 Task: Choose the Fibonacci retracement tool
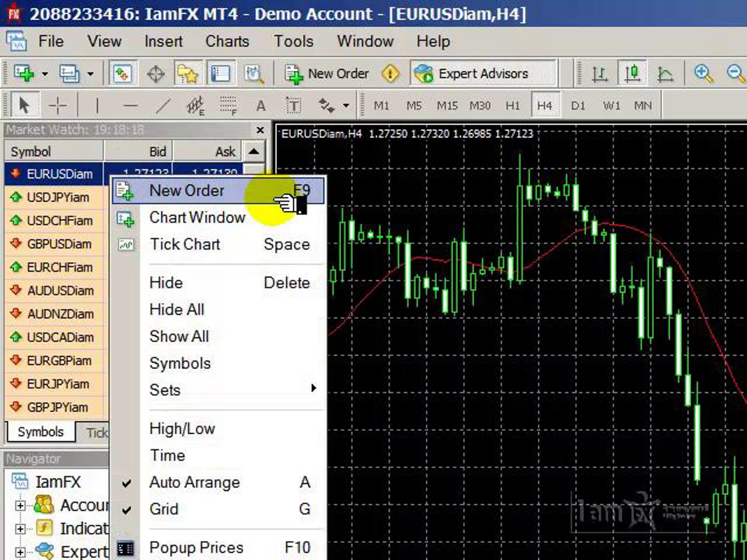[x=228, y=106]
